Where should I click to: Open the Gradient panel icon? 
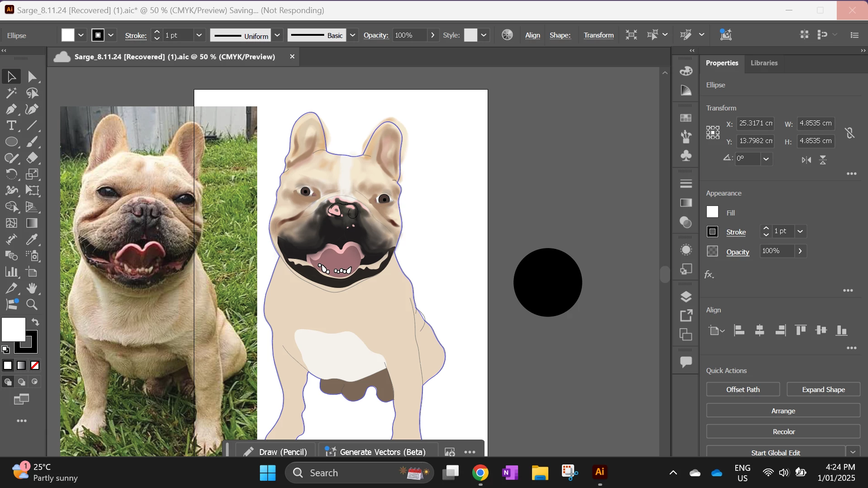pyautogui.click(x=686, y=203)
